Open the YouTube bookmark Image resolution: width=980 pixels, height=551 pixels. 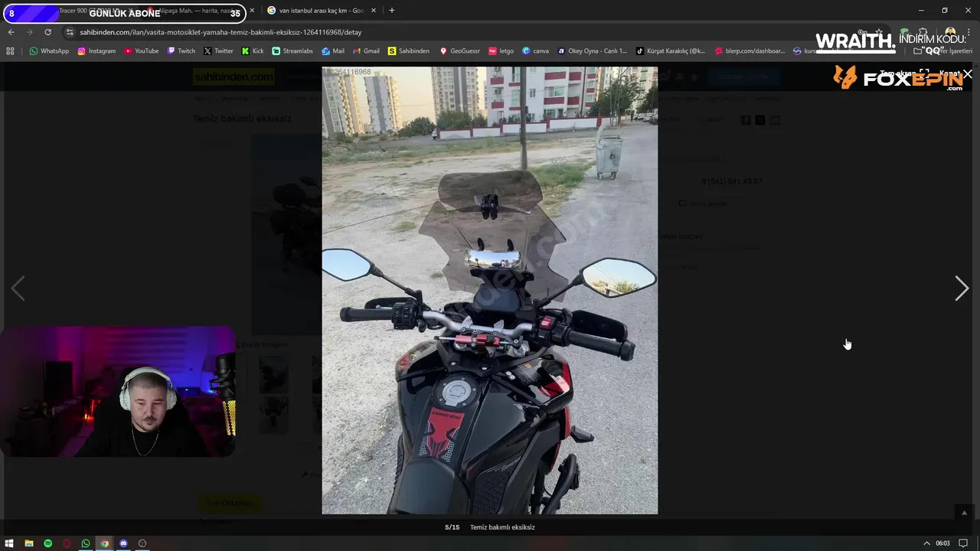click(142, 51)
